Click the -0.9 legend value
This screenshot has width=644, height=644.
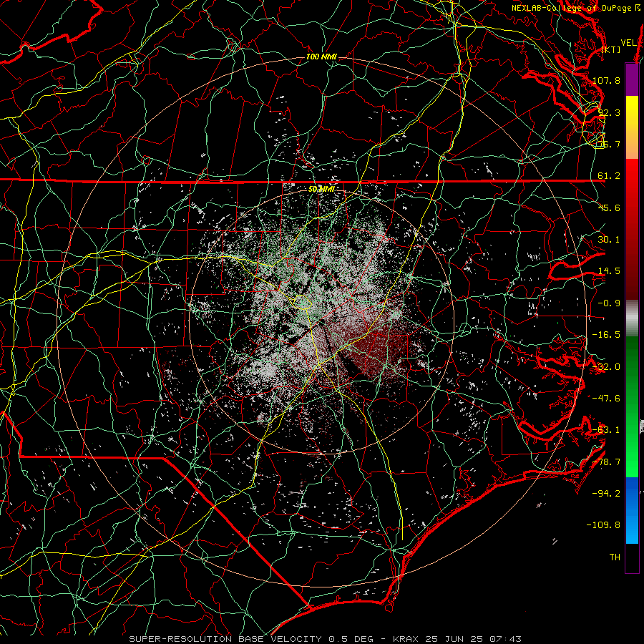coord(609,303)
